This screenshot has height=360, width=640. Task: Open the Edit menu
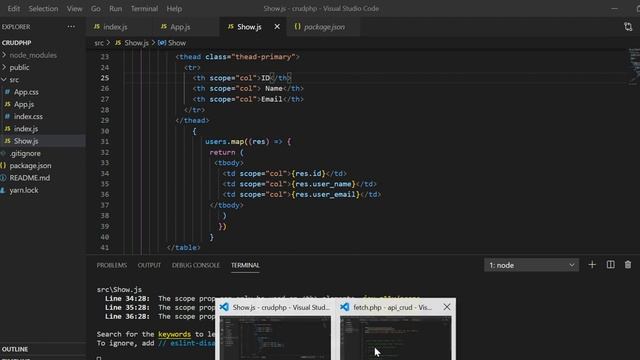point(13,9)
